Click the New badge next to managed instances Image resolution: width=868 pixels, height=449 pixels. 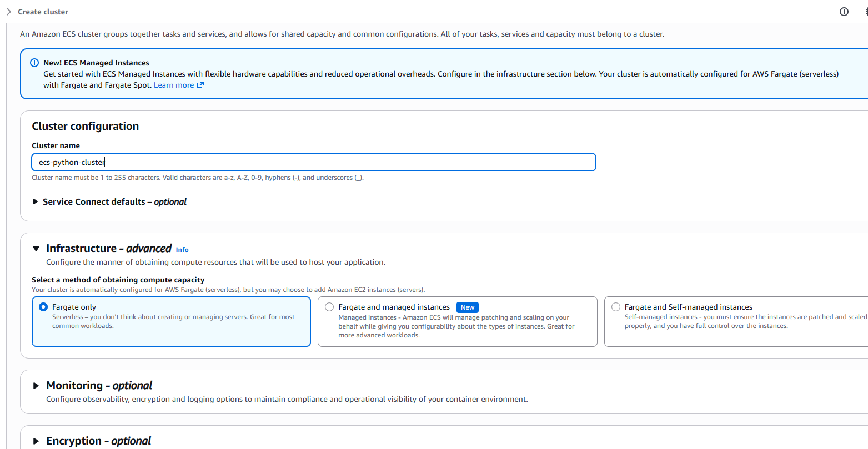467,307
